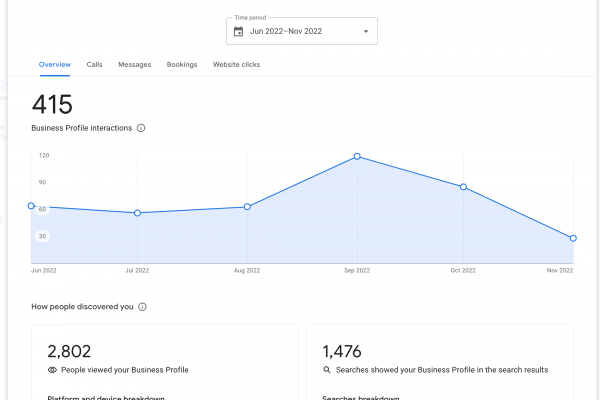Click the eye icon for profile views

click(x=52, y=370)
